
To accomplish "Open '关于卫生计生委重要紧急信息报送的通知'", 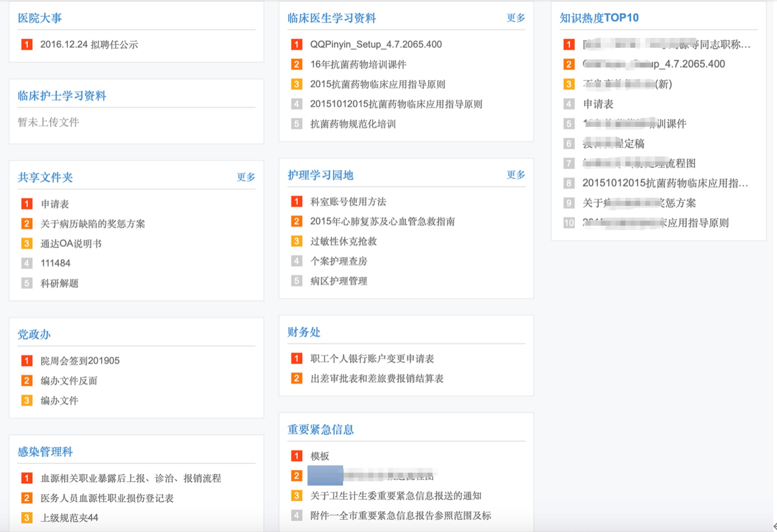I will (x=396, y=495).
